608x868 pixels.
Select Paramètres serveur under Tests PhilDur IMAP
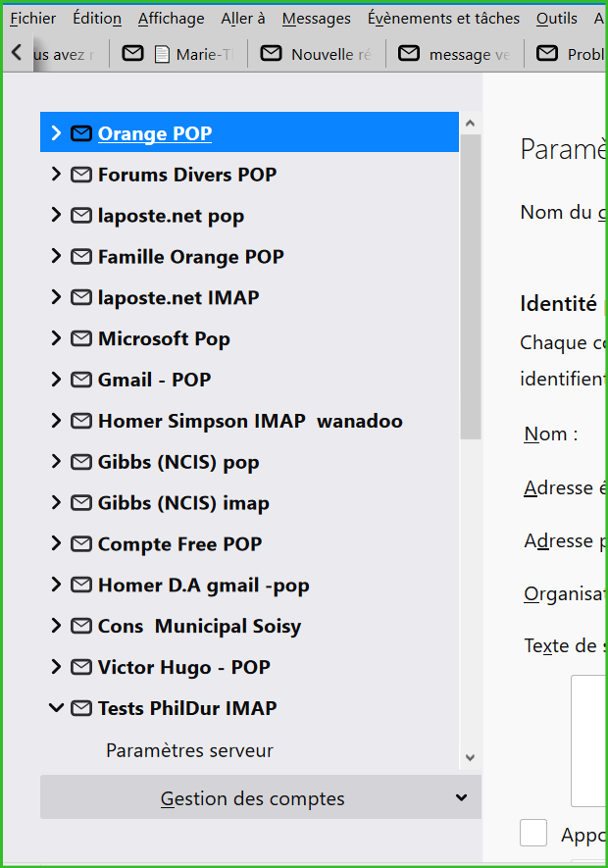(189, 750)
